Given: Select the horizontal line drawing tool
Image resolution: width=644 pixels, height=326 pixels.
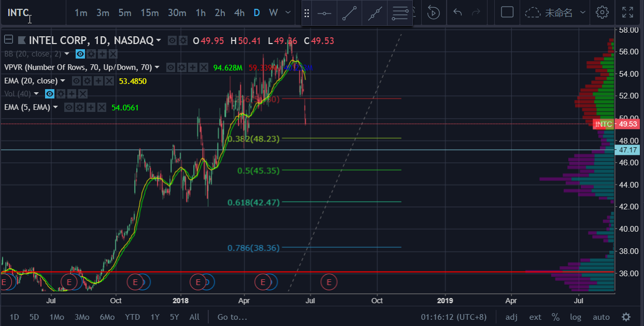Looking at the screenshot, I should pyautogui.click(x=324, y=13).
